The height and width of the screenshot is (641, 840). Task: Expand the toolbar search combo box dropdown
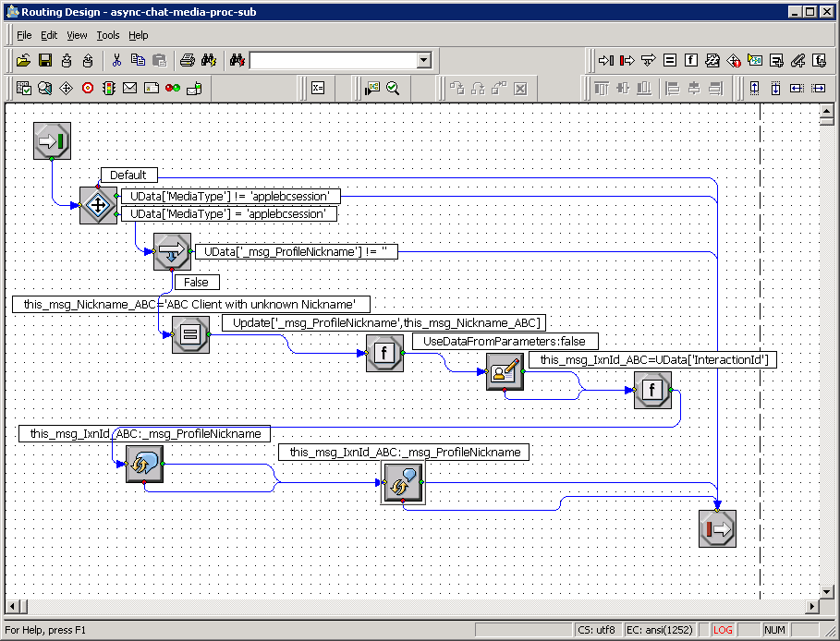click(x=423, y=61)
